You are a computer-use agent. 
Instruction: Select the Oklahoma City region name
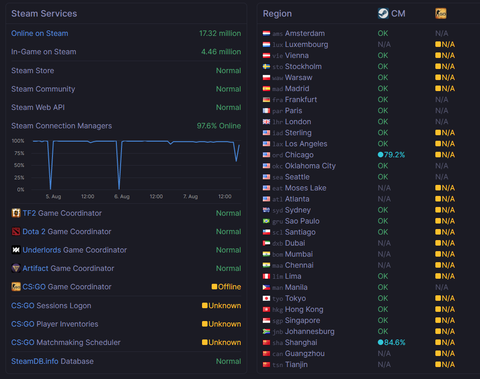[310, 166]
